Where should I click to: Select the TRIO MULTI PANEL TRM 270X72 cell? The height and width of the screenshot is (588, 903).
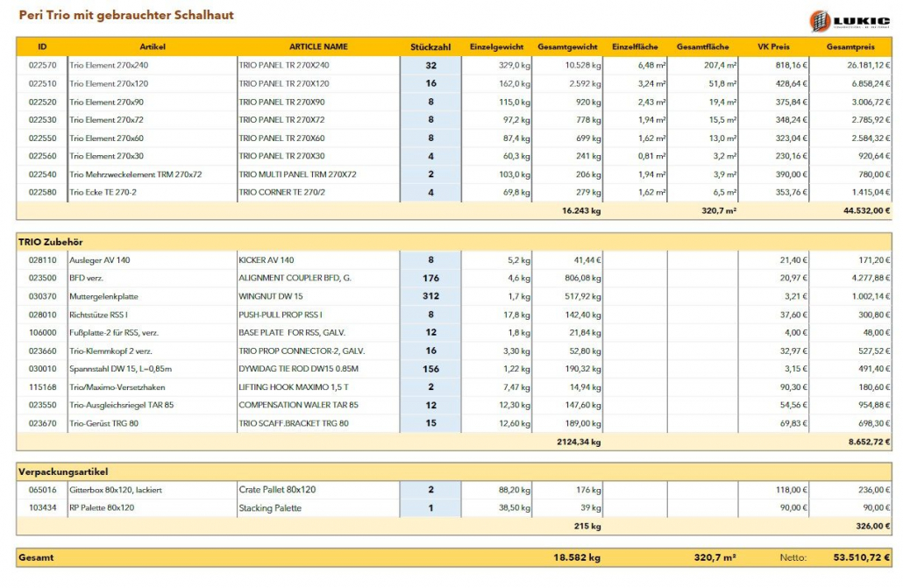coord(298,174)
